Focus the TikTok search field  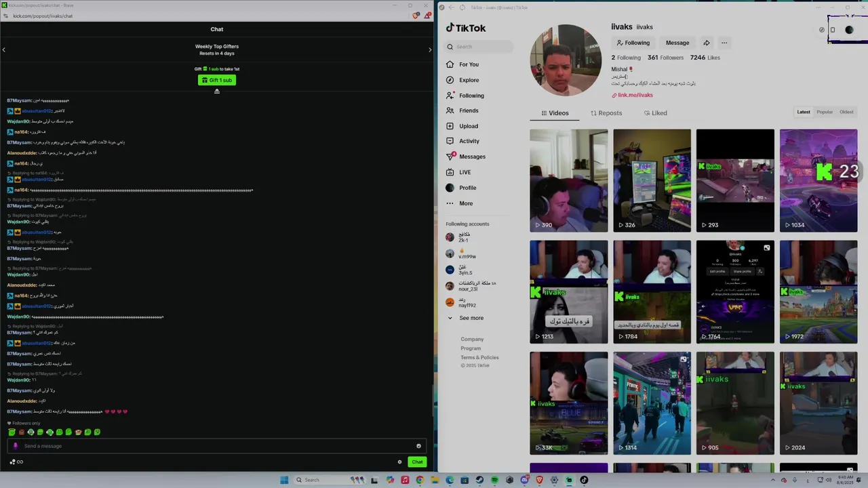pos(480,47)
